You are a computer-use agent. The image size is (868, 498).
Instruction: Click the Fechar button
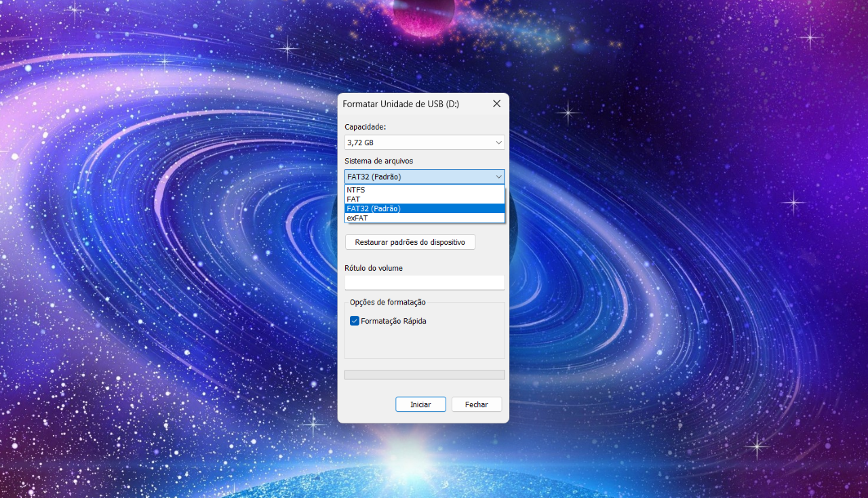pos(476,404)
